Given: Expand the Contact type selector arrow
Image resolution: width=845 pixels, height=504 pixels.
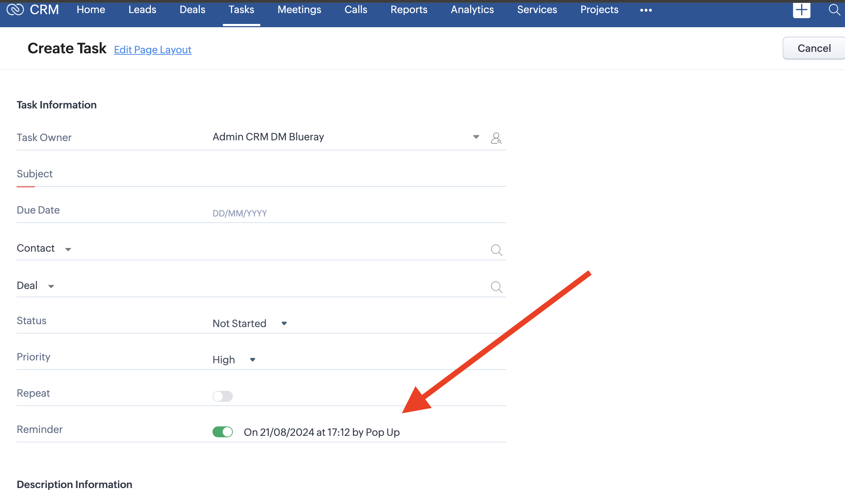Looking at the screenshot, I should pos(68,249).
